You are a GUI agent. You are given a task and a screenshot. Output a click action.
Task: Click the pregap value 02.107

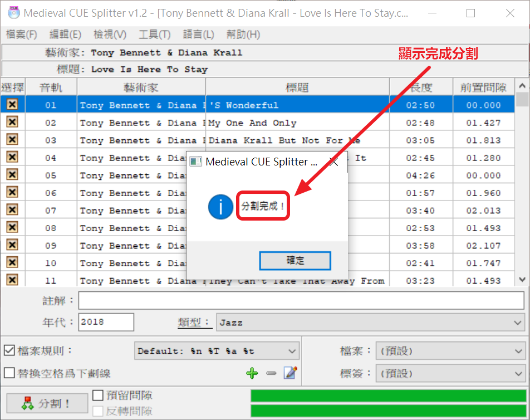pyautogui.click(x=483, y=246)
